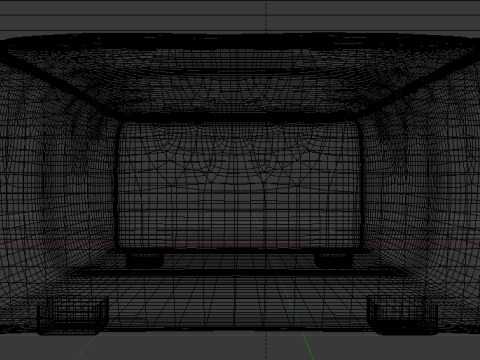Screen dimensions: 480x360
Task: Click the green Y axis line in the viewport
Action: pyautogui.click(x=283, y=286)
